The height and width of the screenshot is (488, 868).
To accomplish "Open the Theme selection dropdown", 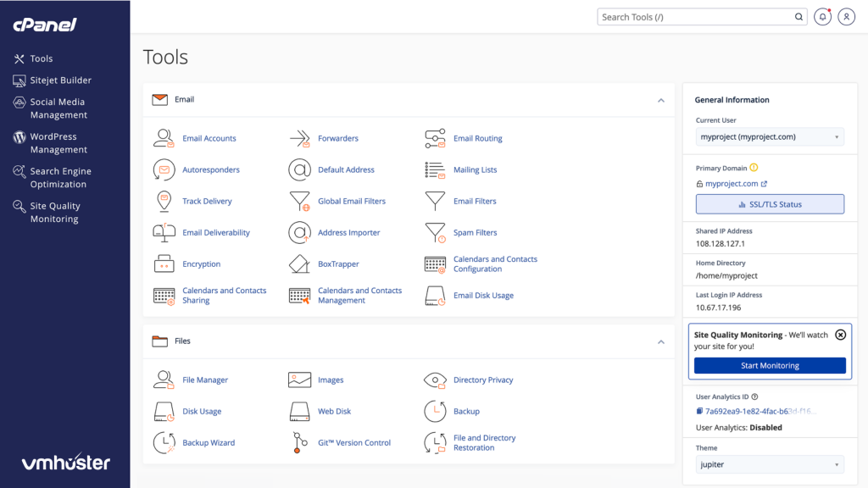I will (x=769, y=464).
